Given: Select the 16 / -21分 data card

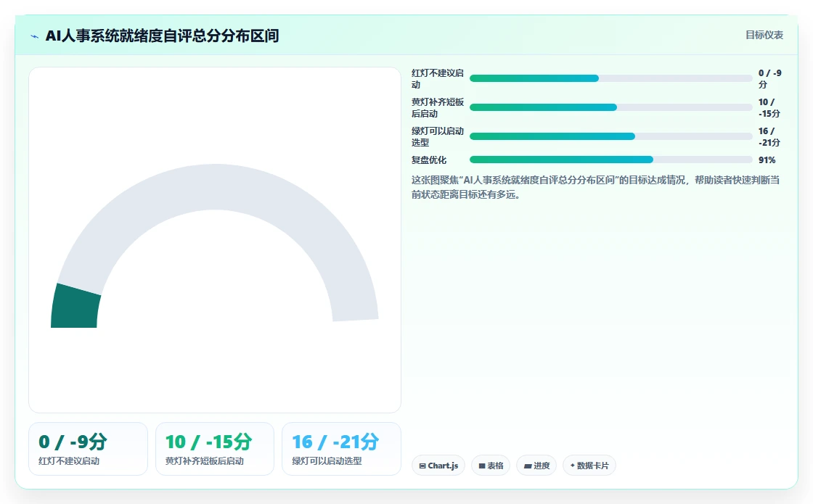Looking at the screenshot, I should pyautogui.click(x=341, y=449).
